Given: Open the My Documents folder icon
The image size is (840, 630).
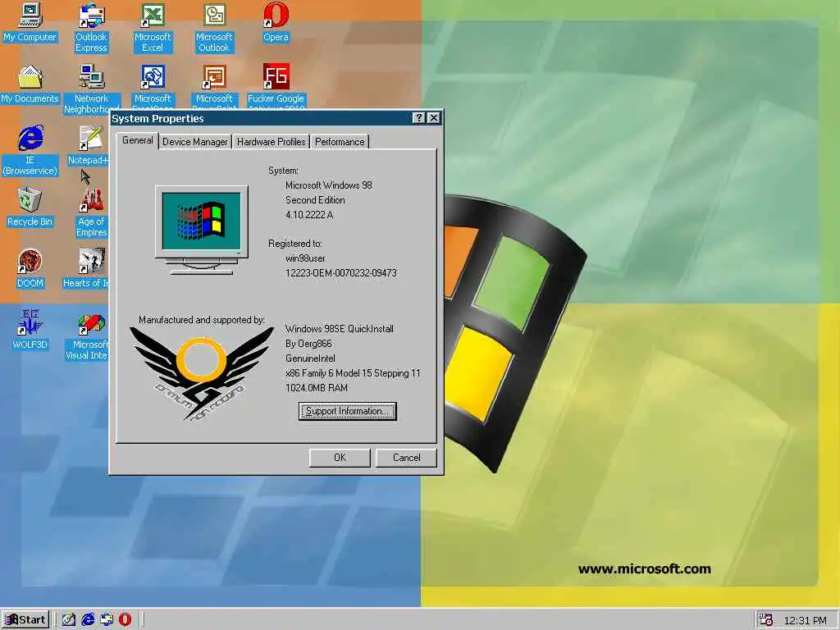Looking at the screenshot, I should pyautogui.click(x=30, y=84).
